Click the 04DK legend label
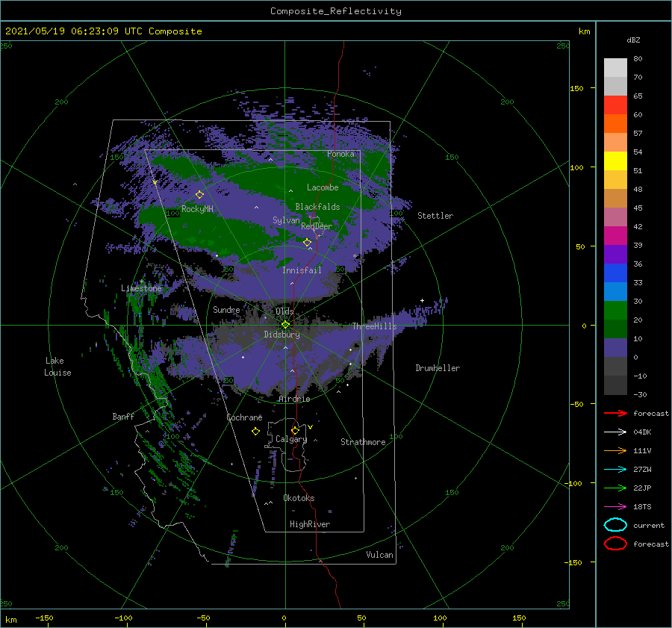 pos(642,432)
